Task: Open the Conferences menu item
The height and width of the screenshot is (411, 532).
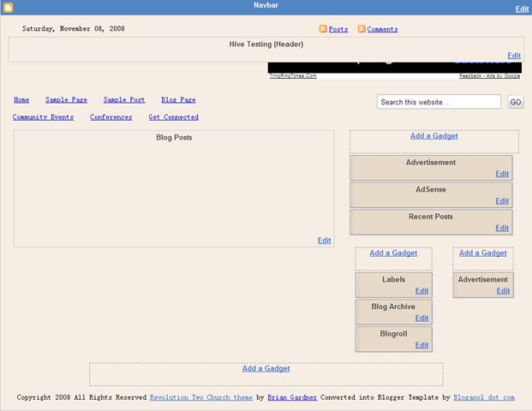Action: [111, 117]
